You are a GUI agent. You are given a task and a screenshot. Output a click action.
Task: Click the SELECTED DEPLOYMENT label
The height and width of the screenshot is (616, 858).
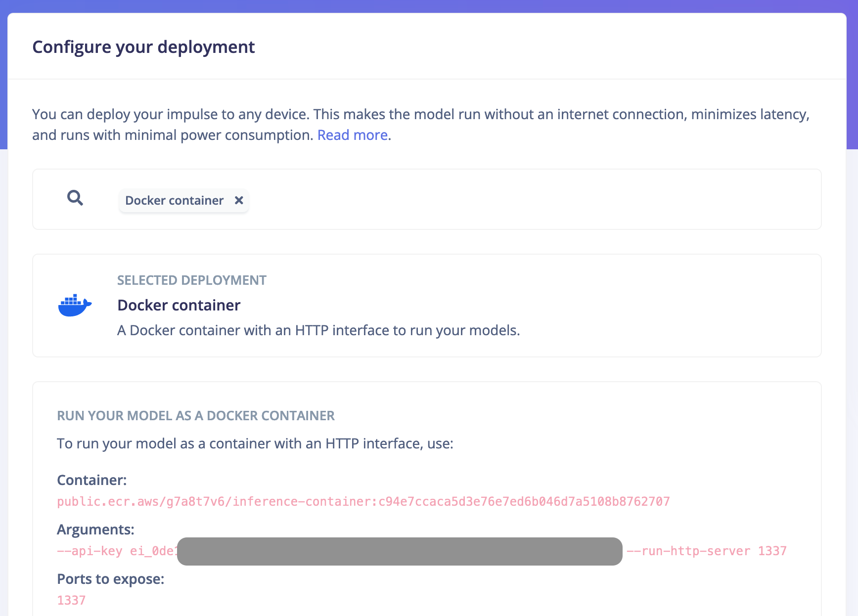pos(192,280)
